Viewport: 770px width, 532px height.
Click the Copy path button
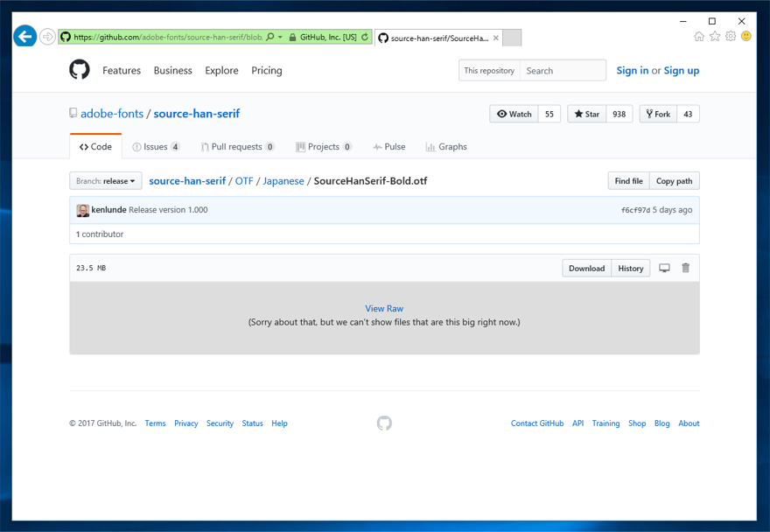(x=675, y=181)
